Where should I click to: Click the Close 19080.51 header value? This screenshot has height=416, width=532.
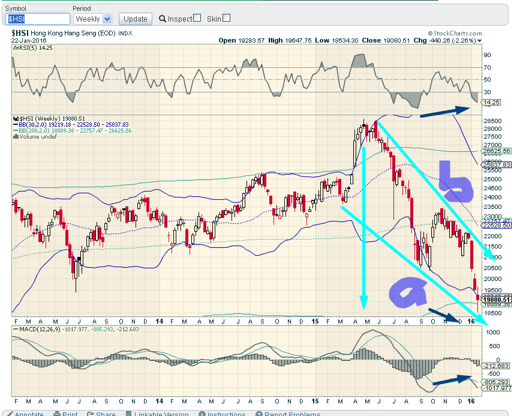click(386, 40)
